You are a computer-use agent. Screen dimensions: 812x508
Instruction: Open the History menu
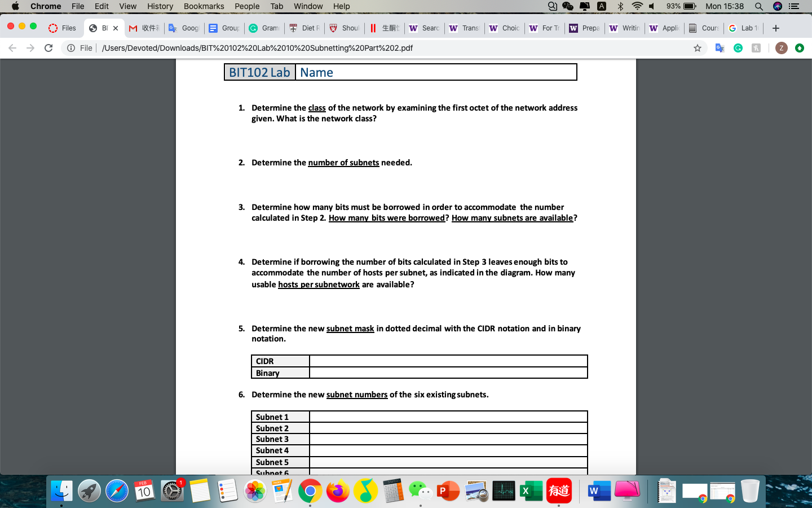tap(160, 6)
